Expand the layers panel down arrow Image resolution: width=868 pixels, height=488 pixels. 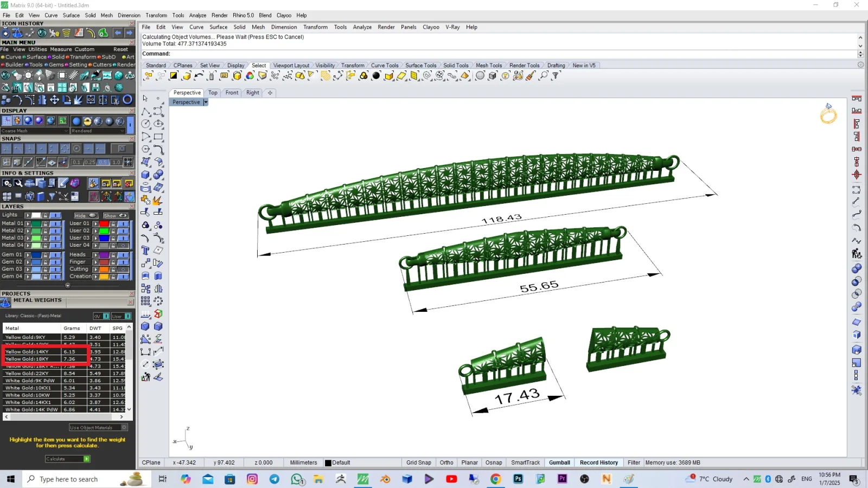(x=68, y=286)
